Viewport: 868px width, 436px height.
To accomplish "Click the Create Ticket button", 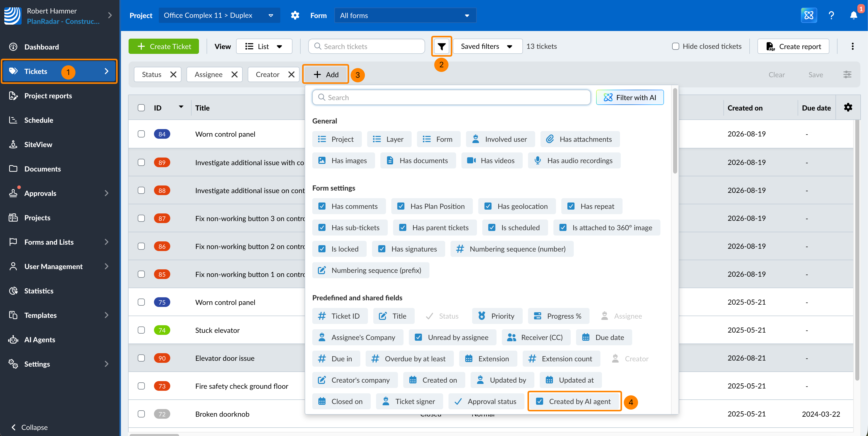I will (164, 46).
